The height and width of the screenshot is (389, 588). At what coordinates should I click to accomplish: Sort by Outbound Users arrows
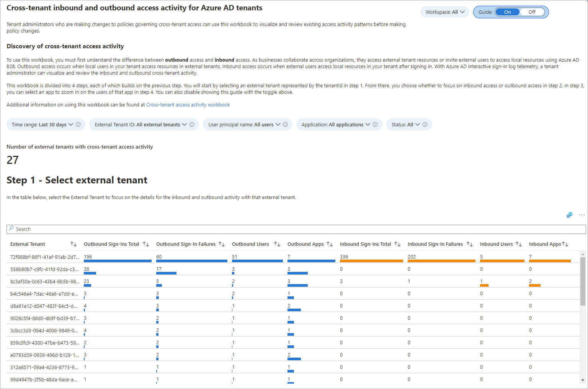277,244
